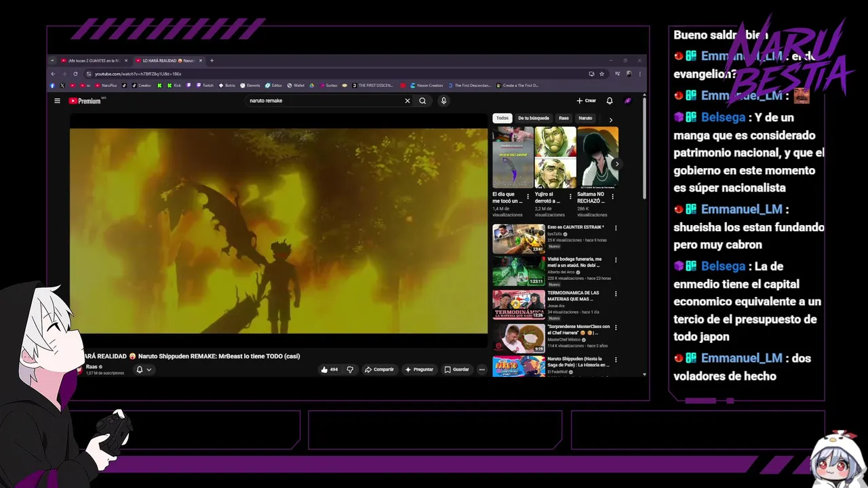Open options for 'Esto es CAUNTER ESTRAIK' video
Image resolution: width=868 pixels, height=488 pixels.
click(x=616, y=228)
